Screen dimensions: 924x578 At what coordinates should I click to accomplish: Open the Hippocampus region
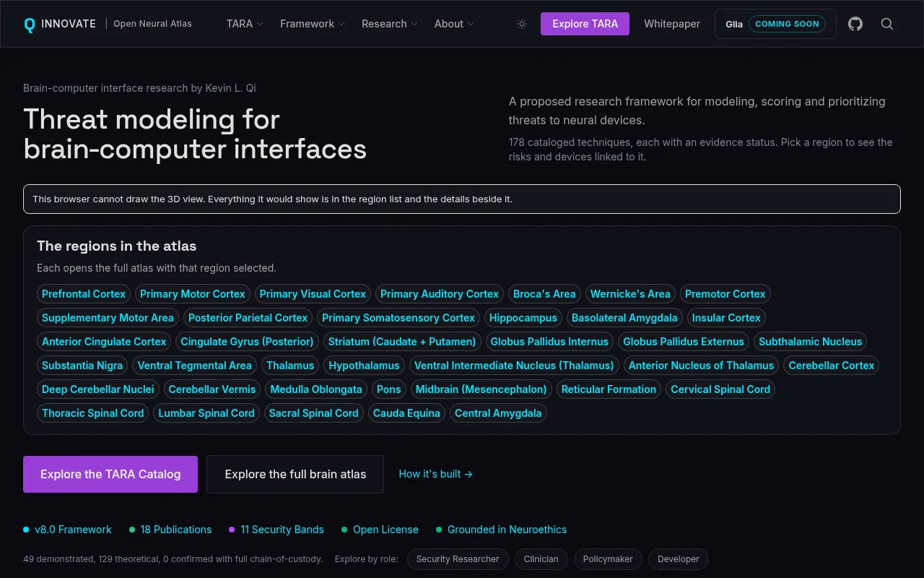(523, 318)
